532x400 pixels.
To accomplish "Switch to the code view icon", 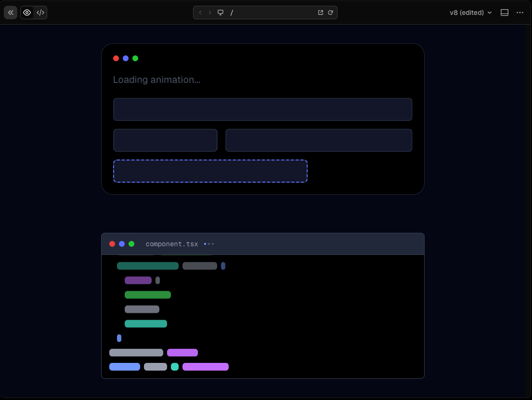I will tap(40, 13).
